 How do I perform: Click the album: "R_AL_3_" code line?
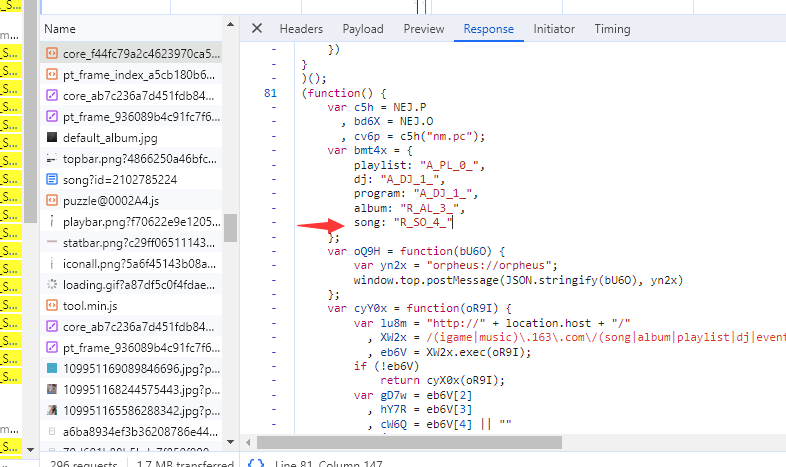(x=410, y=208)
